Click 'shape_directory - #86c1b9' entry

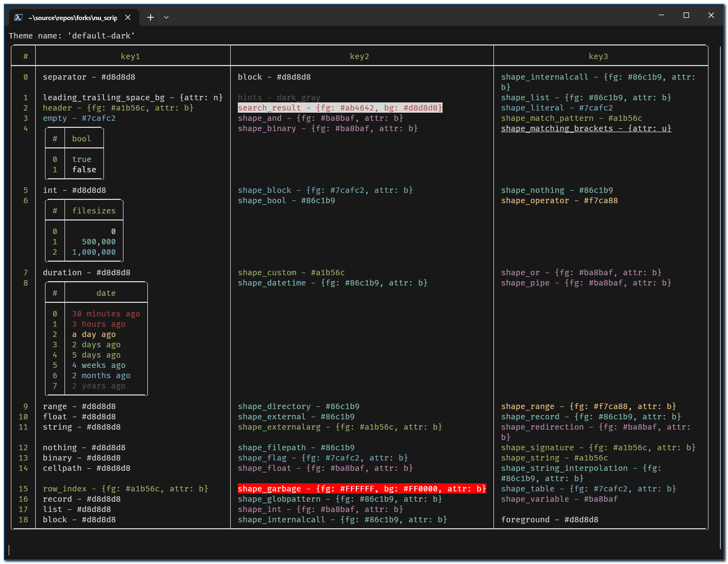click(x=299, y=406)
